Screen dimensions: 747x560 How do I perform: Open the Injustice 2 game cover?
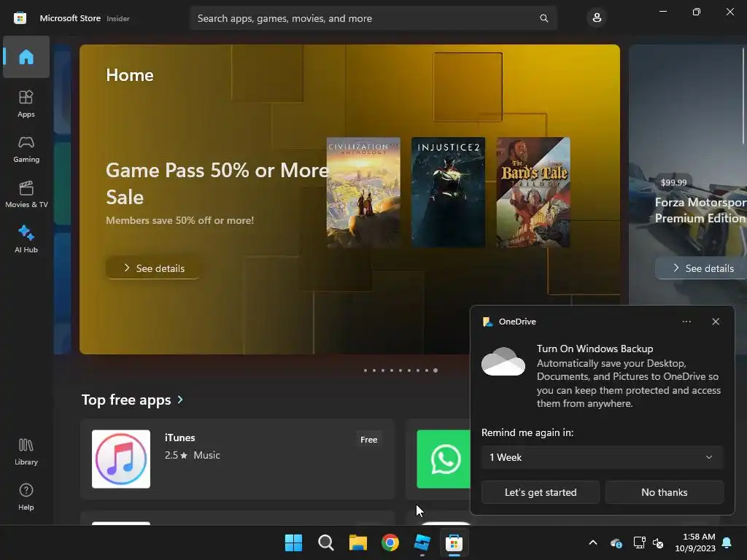[448, 192]
